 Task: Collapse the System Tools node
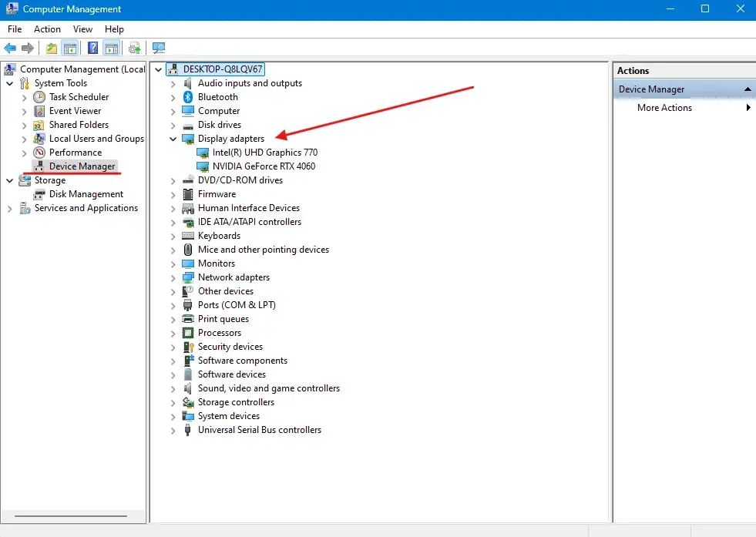10,83
